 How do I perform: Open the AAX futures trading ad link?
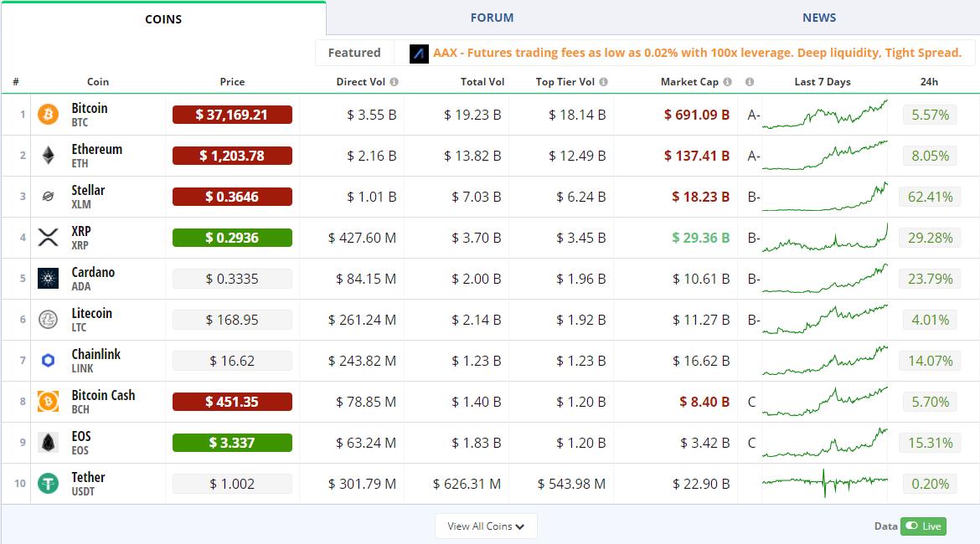click(x=697, y=53)
